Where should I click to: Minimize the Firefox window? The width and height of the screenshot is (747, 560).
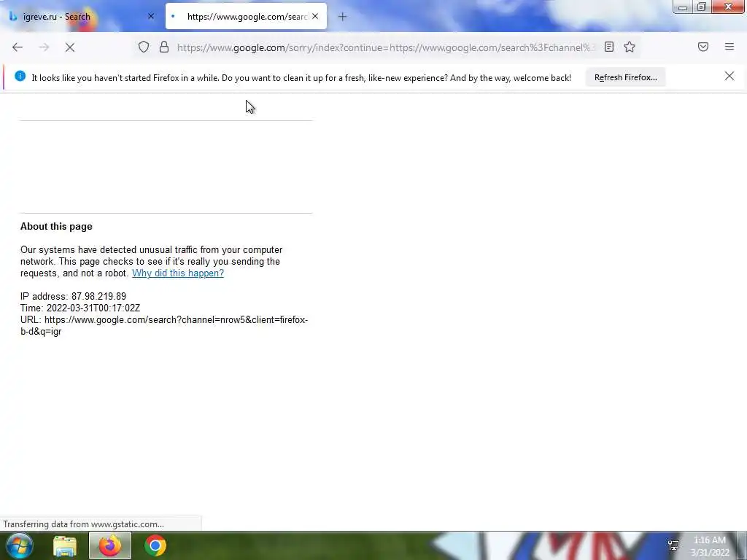(x=682, y=7)
